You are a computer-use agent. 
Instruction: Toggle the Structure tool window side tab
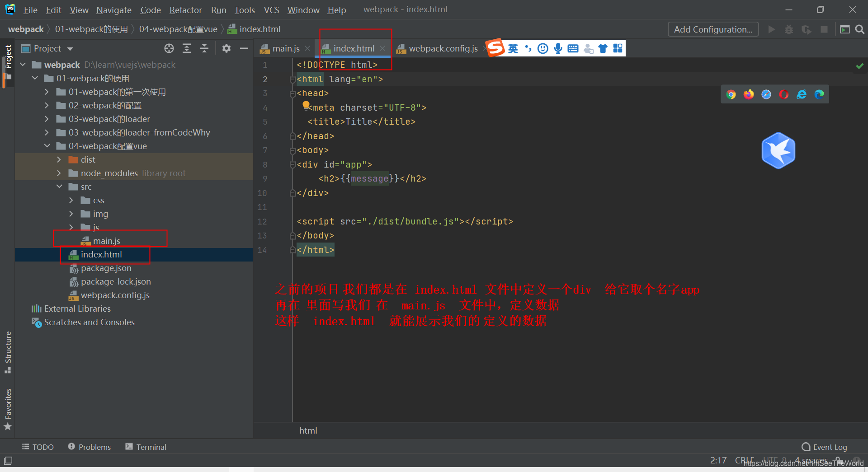pyautogui.click(x=8, y=352)
